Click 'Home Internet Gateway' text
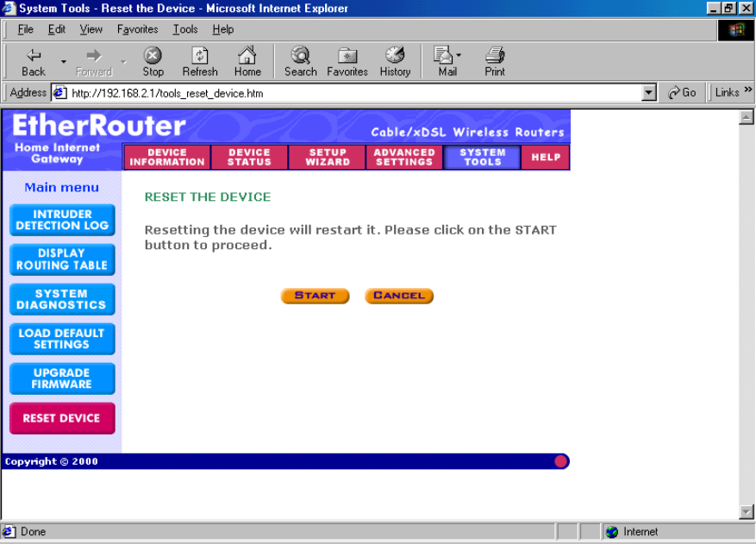 (57, 153)
